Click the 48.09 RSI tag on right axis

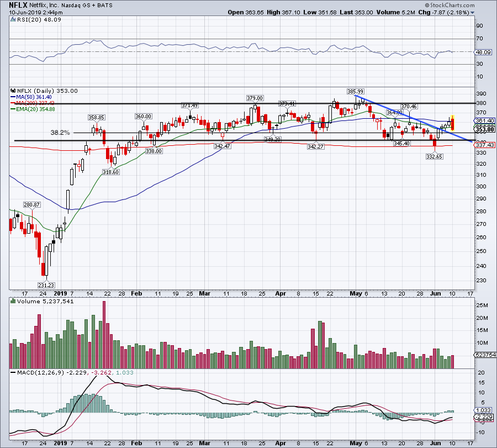point(483,52)
